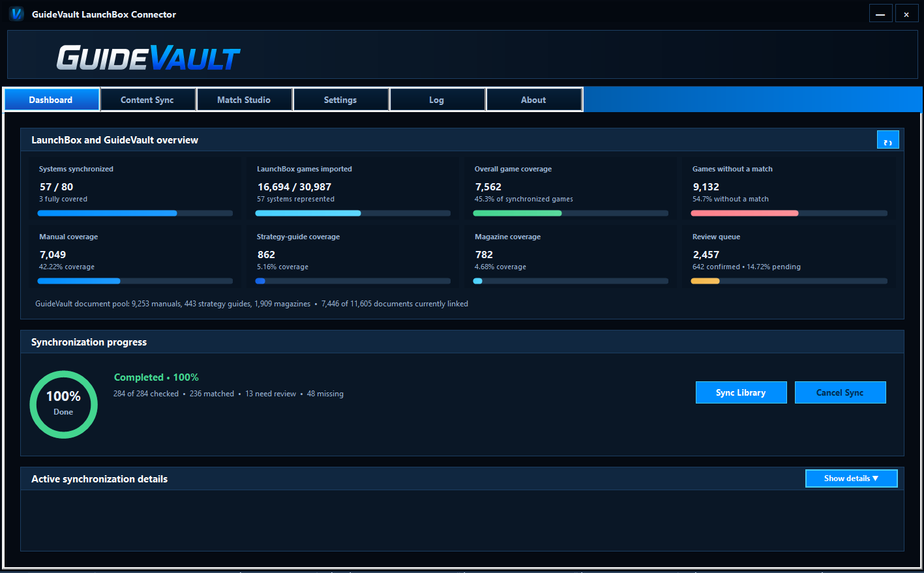This screenshot has height=573, width=924.
Task: Click the "Synchronization progress" section header
Action: point(89,342)
